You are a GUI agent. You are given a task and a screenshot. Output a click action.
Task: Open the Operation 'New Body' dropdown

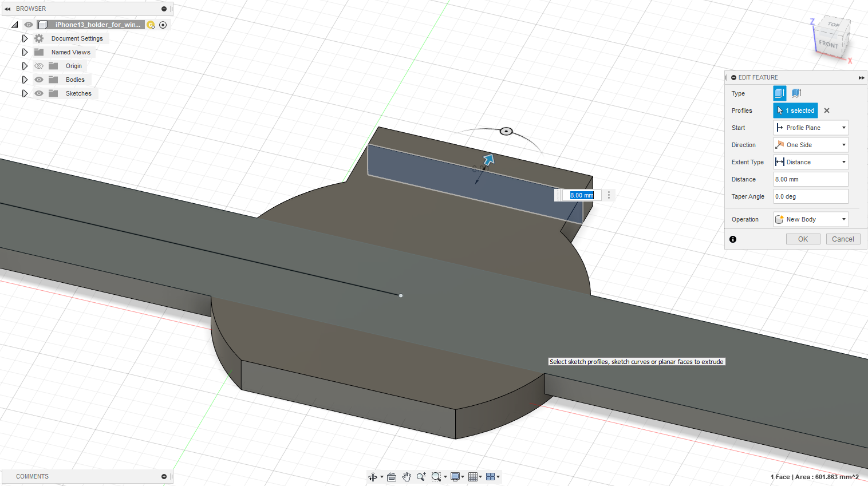tap(811, 219)
